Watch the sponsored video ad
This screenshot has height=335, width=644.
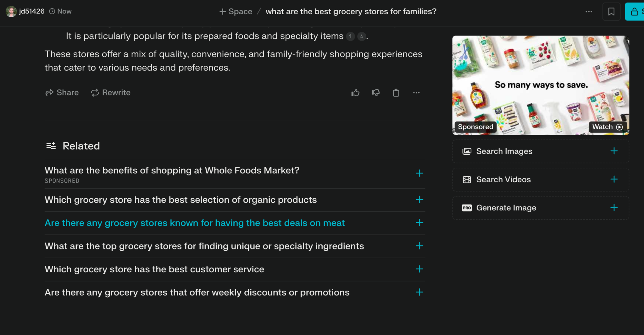608,127
